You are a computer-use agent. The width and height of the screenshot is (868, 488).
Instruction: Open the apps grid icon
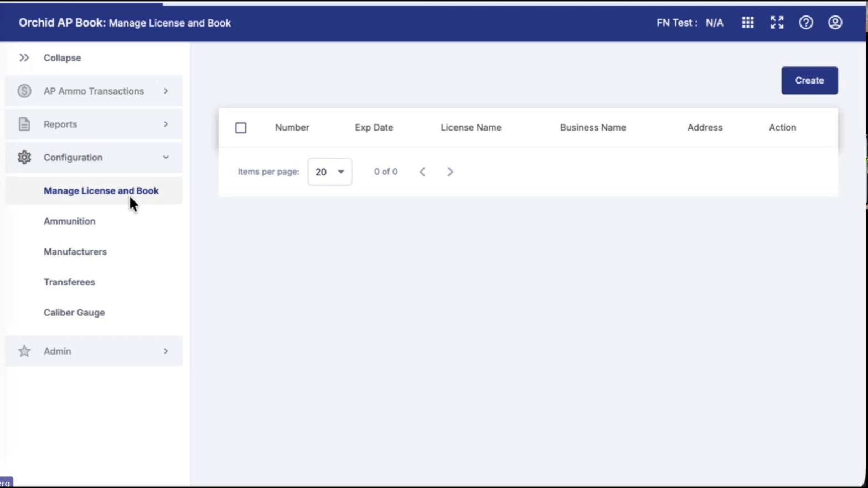click(747, 23)
